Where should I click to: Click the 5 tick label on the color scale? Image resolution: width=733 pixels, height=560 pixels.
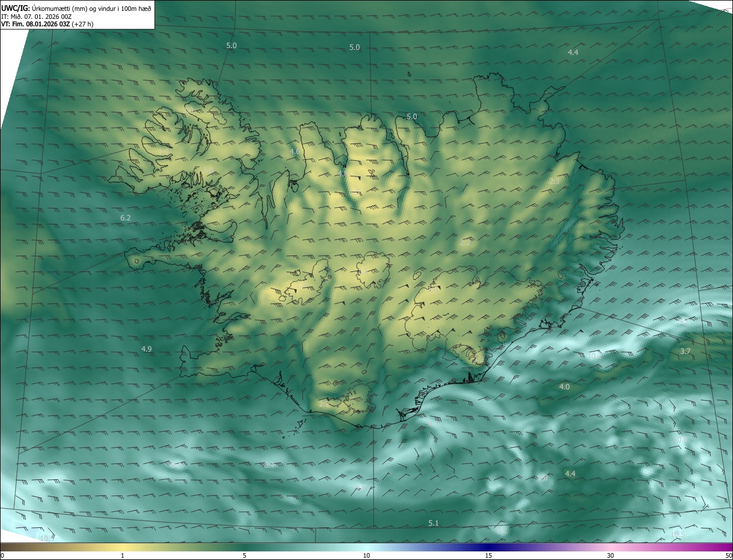pos(245,555)
